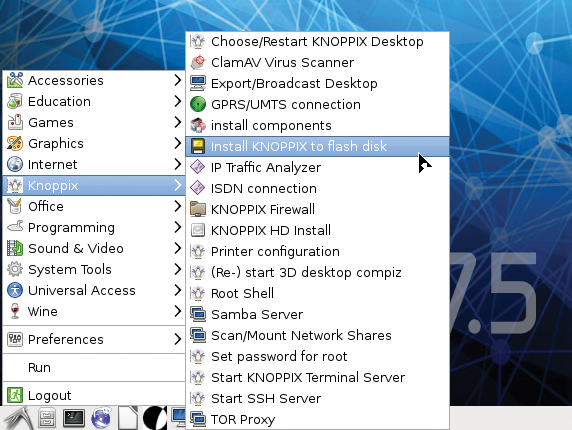This screenshot has width=572, height=430.
Task: Open the System Tools menu category
Action: (94, 270)
